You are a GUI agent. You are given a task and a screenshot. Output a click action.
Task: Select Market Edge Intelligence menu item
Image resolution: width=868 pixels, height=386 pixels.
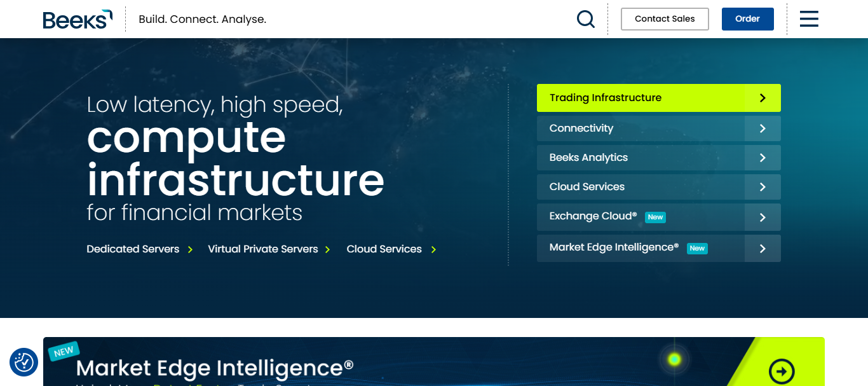coord(658,248)
